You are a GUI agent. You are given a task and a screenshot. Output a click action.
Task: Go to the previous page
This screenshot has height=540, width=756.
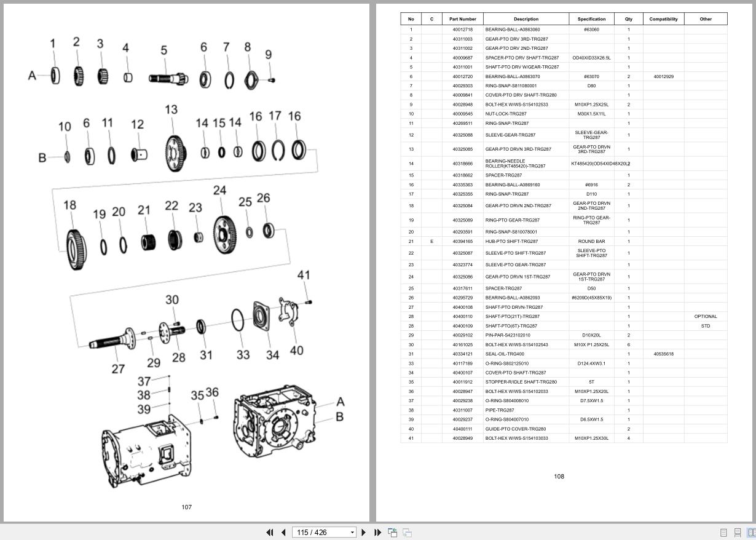coord(283,532)
